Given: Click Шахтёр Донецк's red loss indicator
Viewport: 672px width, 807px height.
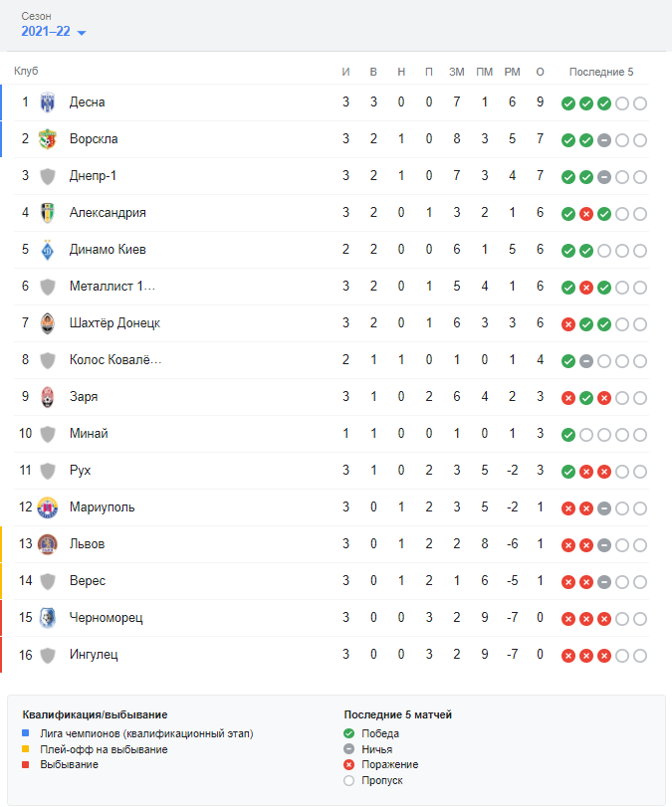Looking at the screenshot, I should click(567, 324).
